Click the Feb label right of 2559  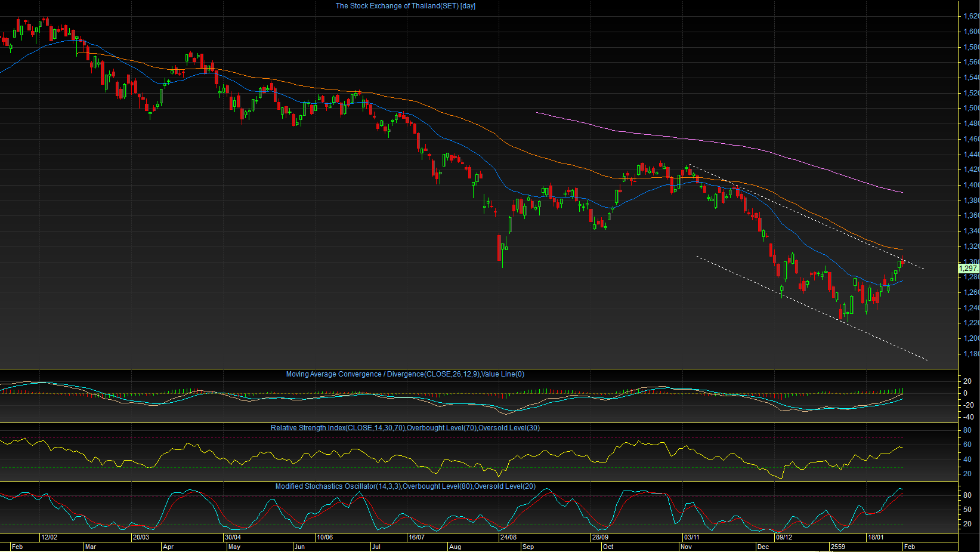910,547
